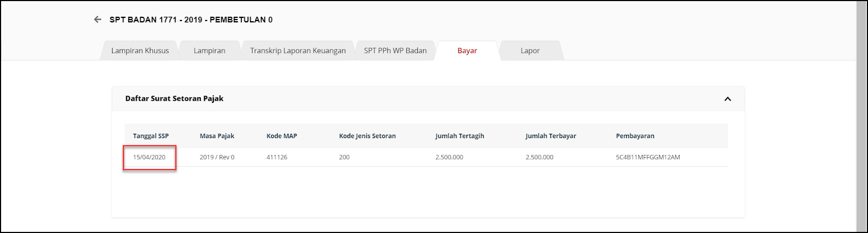Go to Transkrip Laporan Keuangan tab
868x233 pixels.
(x=298, y=50)
